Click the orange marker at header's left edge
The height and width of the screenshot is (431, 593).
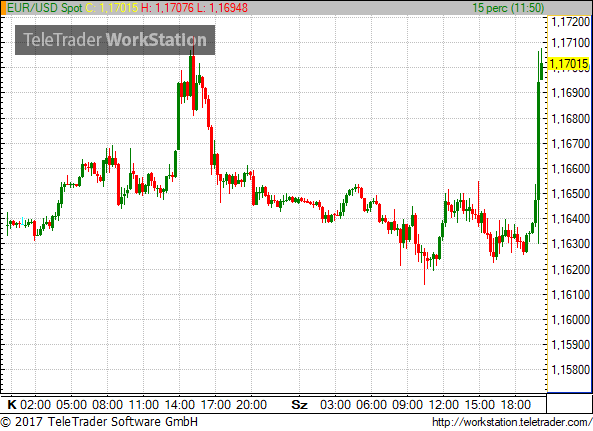point(3,8)
